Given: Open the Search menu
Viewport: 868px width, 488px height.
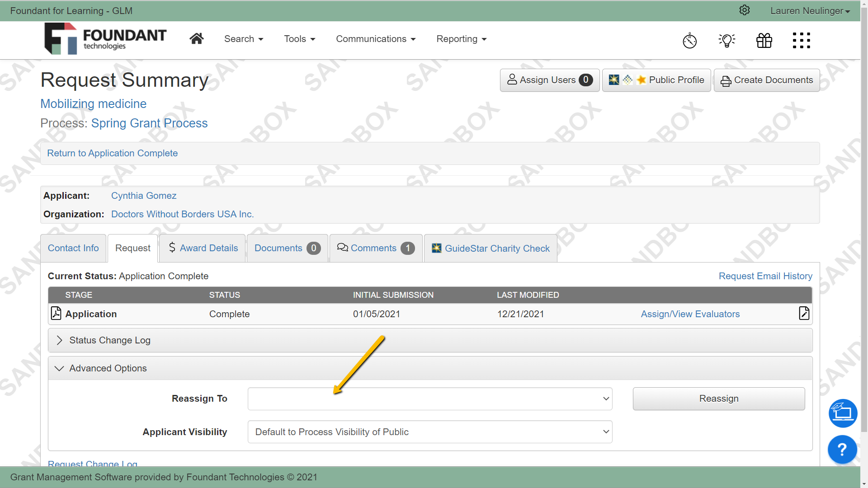Looking at the screenshot, I should 244,39.
